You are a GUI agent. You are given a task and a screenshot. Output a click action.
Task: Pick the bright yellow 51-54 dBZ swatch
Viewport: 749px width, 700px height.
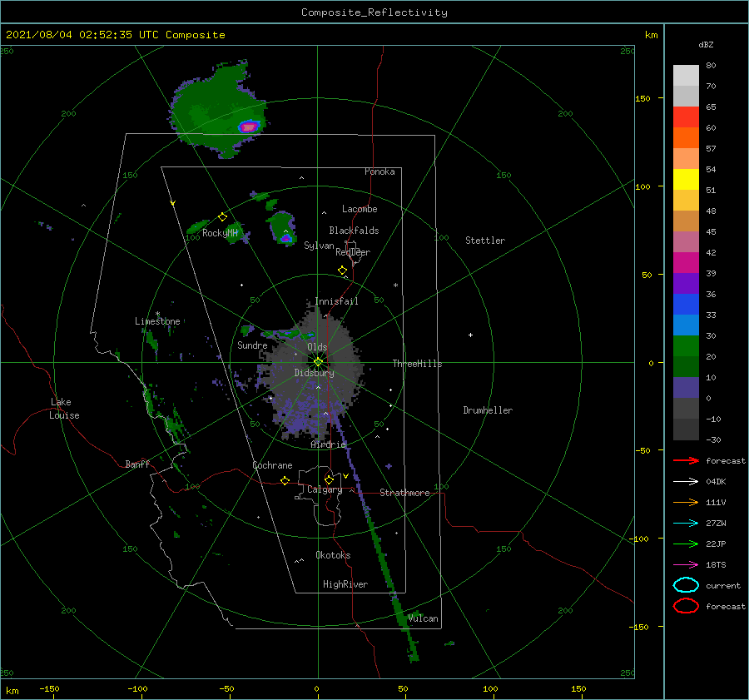pyautogui.click(x=686, y=180)
